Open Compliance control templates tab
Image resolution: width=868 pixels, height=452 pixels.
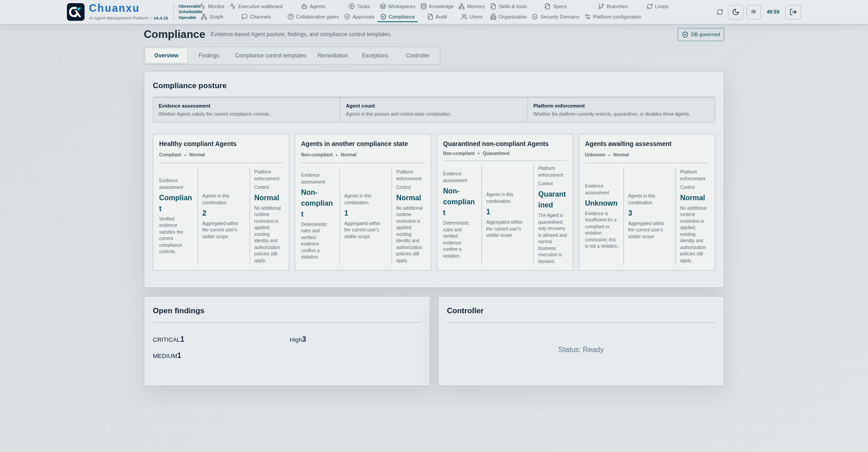[x=271, y=56]
